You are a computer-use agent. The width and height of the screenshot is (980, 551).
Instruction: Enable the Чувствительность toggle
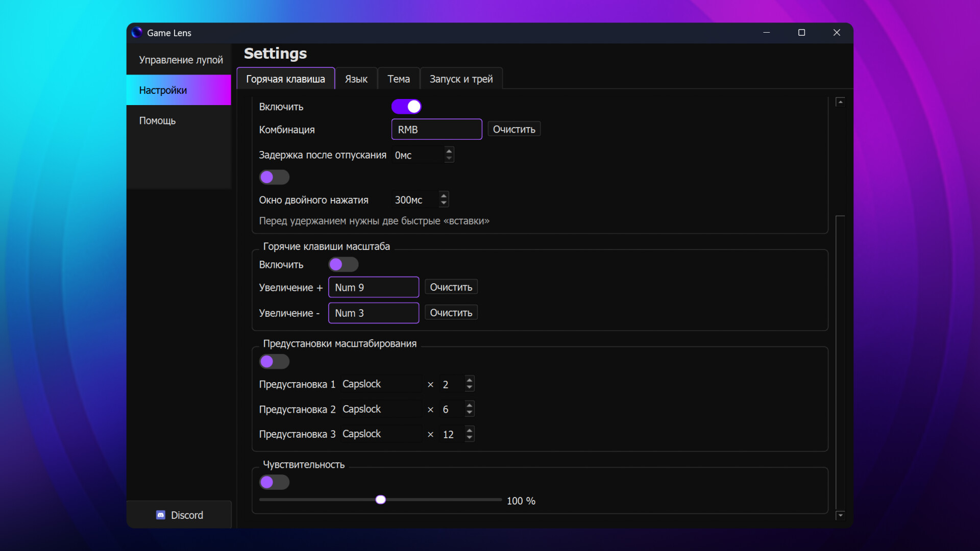click(x=274, y=482)
